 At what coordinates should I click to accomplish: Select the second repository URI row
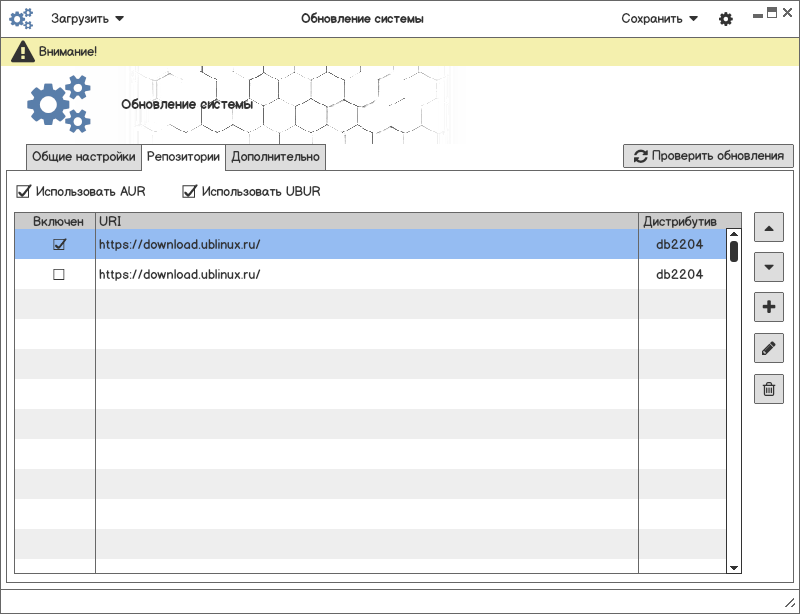coord(366,274)
